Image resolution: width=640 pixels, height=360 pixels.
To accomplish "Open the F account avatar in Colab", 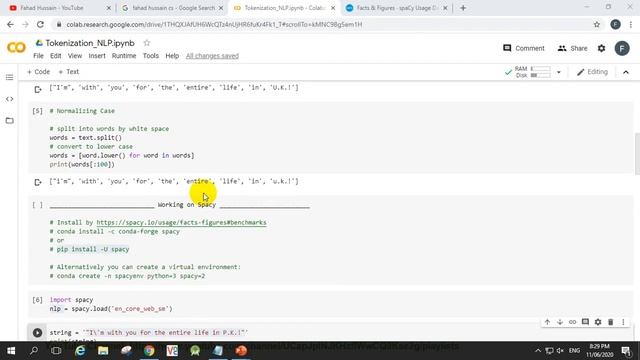I will click(622, 48).
